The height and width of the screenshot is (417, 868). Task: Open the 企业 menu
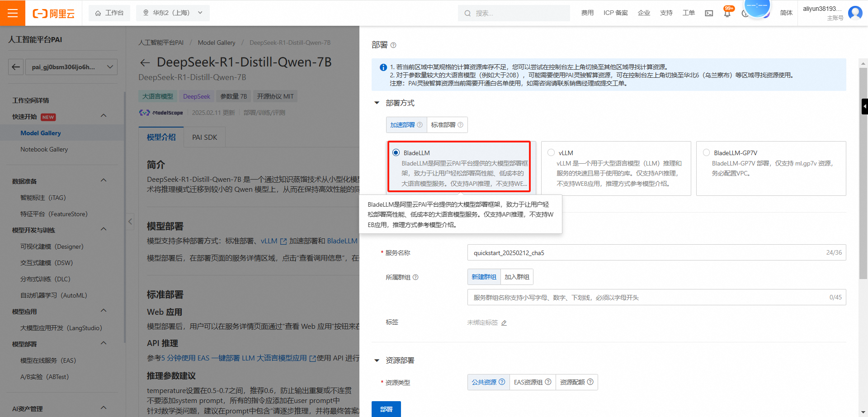pyautogui.click(x=644, y=13)
